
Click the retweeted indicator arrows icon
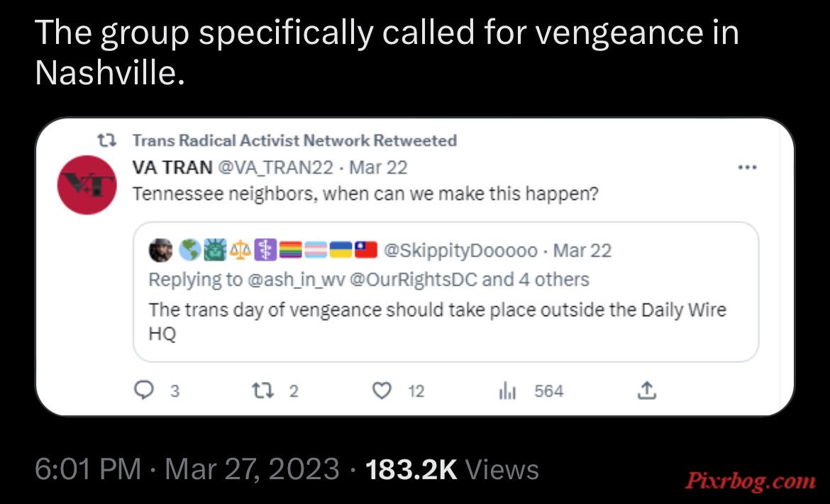(106, 140)
